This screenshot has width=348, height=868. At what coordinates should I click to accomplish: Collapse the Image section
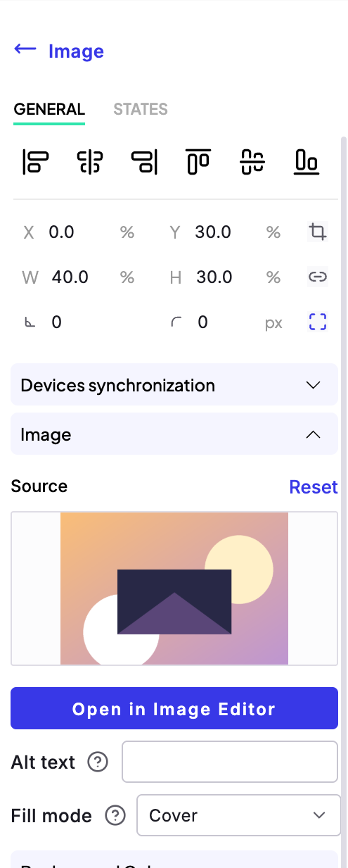pyautogui.click(x=174, y=434)
